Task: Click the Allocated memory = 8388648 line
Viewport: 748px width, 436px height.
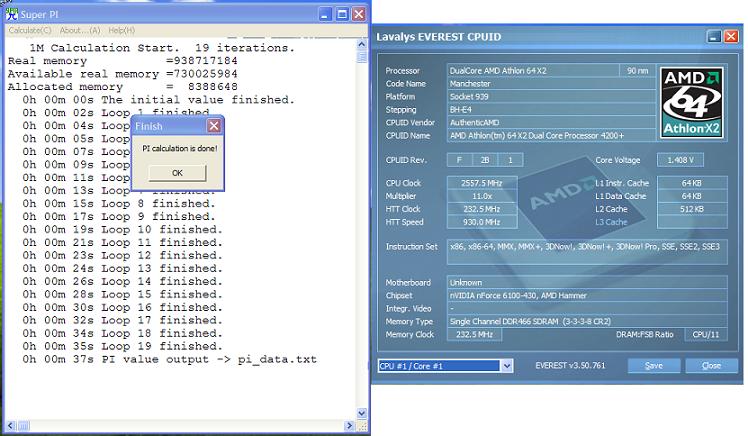Action: click(x=123, y=87)
